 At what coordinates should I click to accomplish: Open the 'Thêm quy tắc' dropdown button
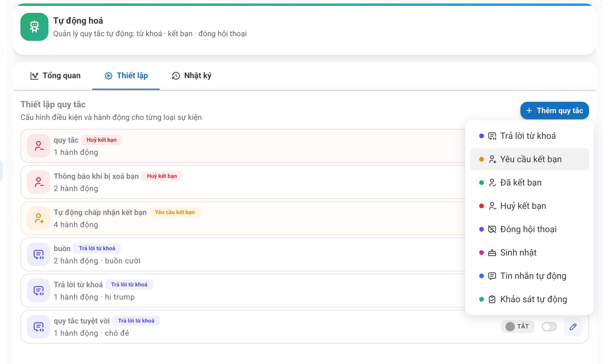click(554, 111)
